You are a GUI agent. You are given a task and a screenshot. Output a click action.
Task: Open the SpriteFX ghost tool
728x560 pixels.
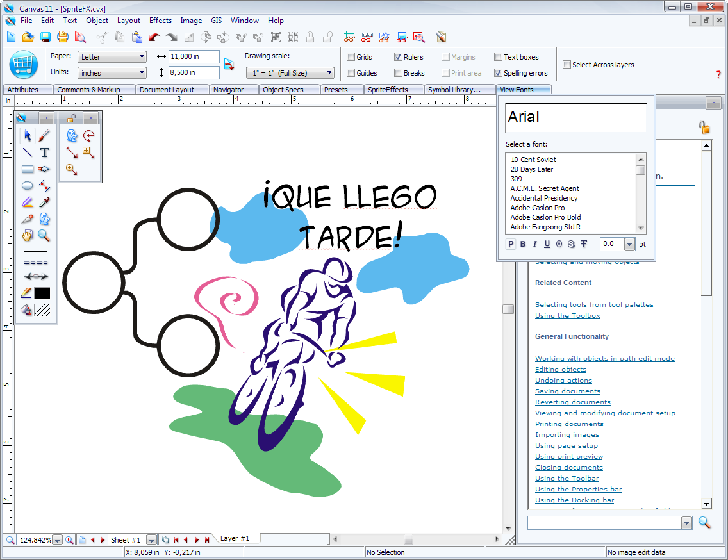click(x=44, y=218)
